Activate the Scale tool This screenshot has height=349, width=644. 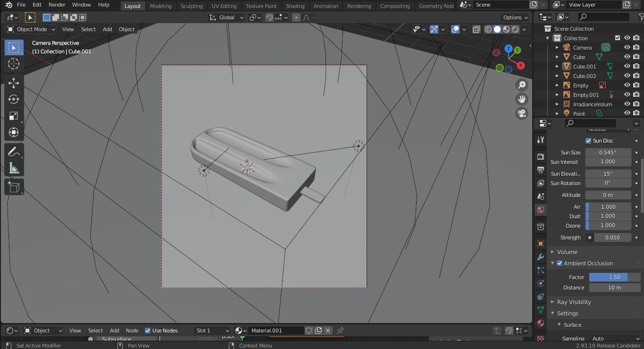(14, 116)
